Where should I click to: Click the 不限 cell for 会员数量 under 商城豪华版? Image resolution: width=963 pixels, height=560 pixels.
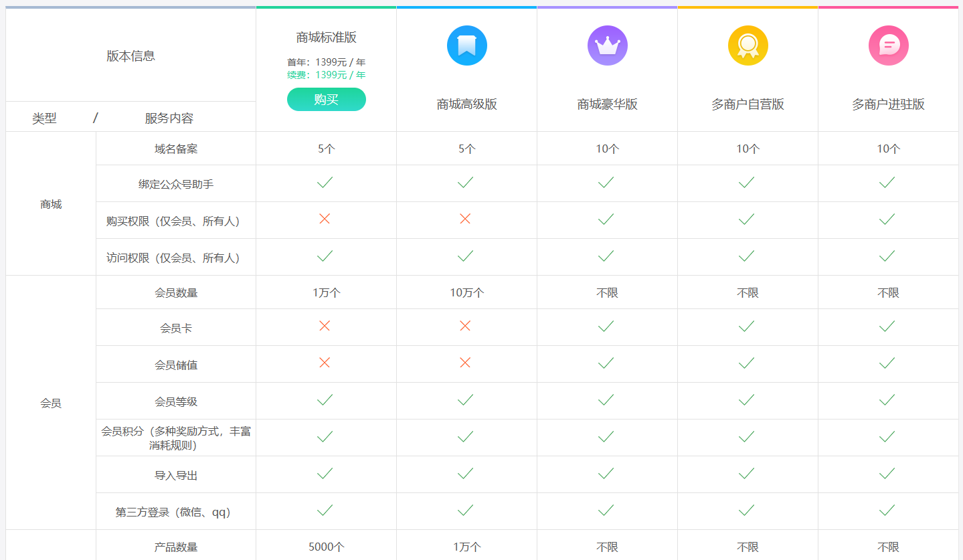[x=607, y=292]
